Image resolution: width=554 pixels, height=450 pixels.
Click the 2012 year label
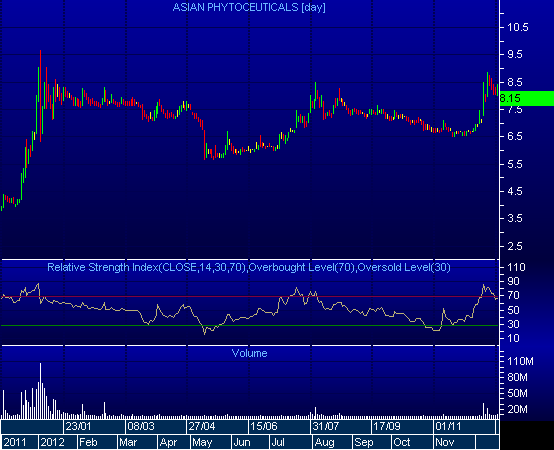pyautogui.click(x=52, y=442)
